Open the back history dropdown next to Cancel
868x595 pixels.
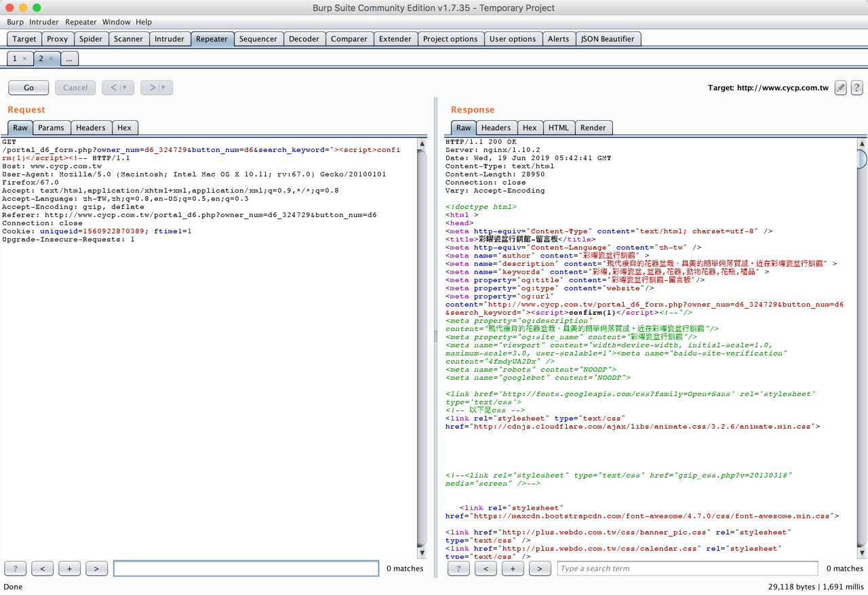point(118,88)
